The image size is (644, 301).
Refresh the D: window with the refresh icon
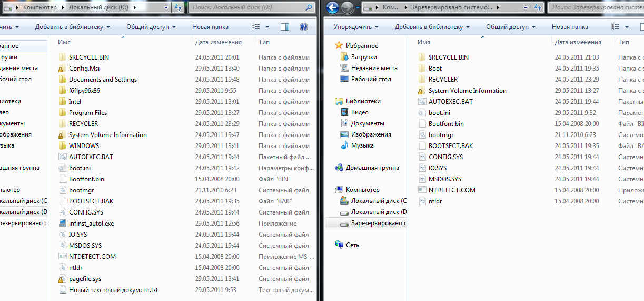point(177,8)
